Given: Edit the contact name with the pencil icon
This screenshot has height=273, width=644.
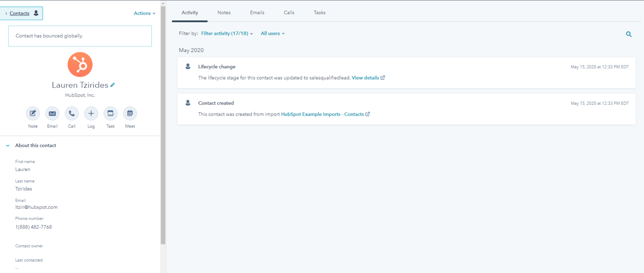Looking at the screenshot, I should tap(112, 84).
